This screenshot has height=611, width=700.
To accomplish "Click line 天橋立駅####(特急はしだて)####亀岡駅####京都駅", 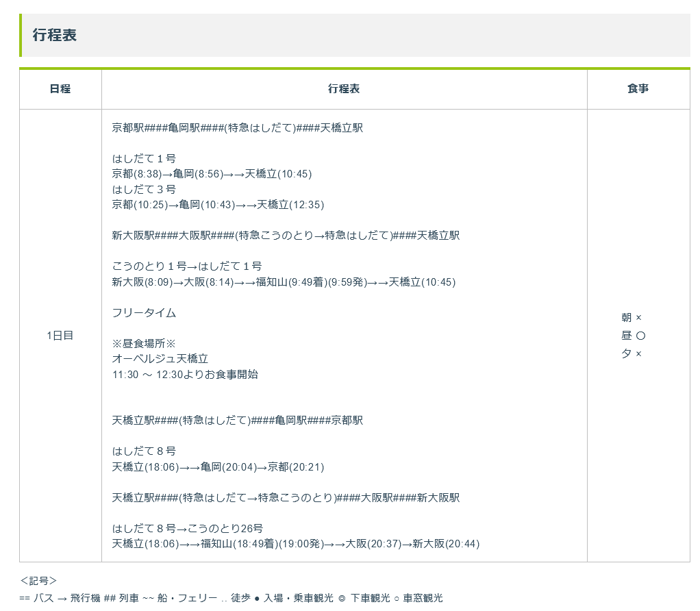I will pos(237,421).
